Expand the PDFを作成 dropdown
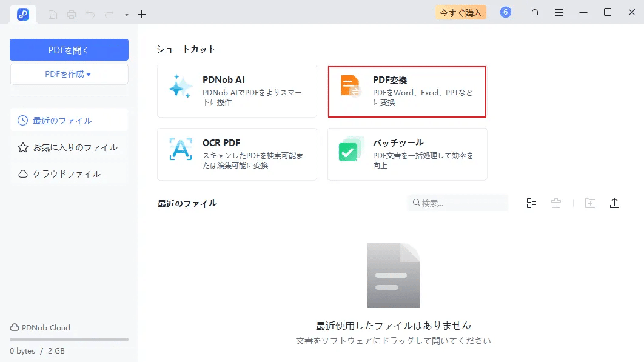This screenshot has height=362, width=644. coord(69,74)
